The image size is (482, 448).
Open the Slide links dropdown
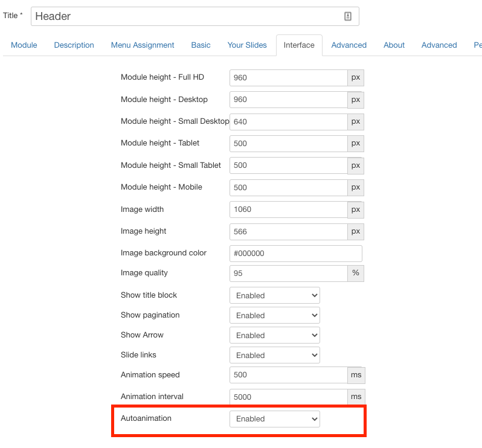pyautogui.click(x=274, y=356)
